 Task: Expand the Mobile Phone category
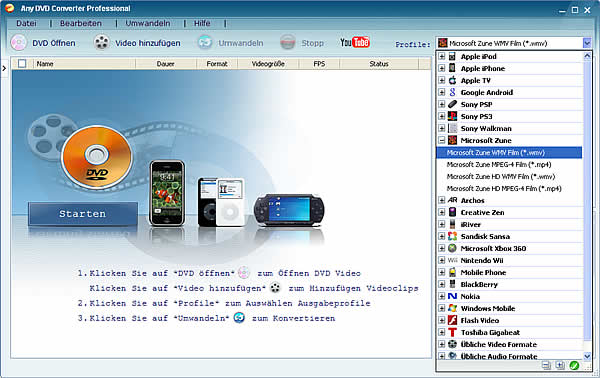[442, 272]
